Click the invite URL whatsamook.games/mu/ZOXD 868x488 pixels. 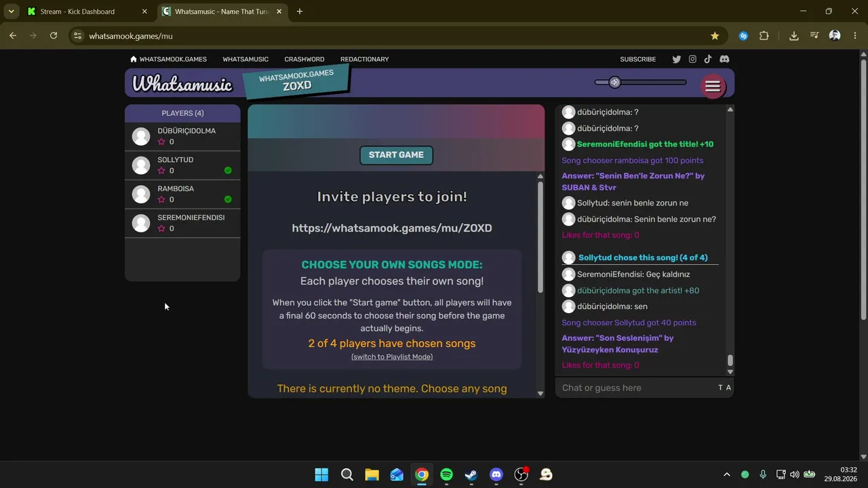click(392, 228)
